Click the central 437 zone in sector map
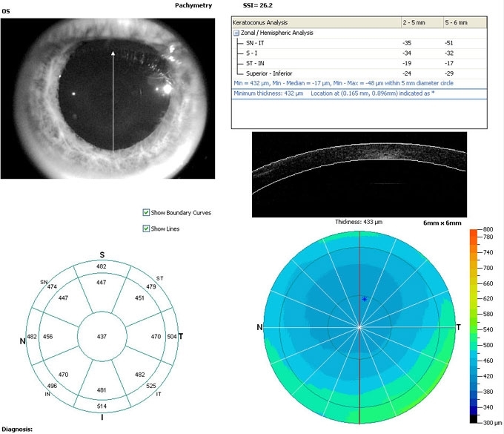The image size is (504, 434). 102,338
